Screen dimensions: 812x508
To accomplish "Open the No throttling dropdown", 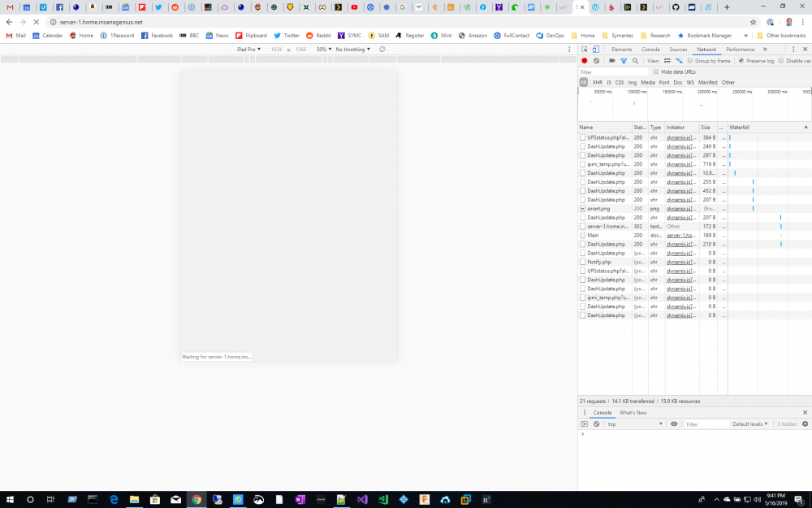I will click(352, 50).
